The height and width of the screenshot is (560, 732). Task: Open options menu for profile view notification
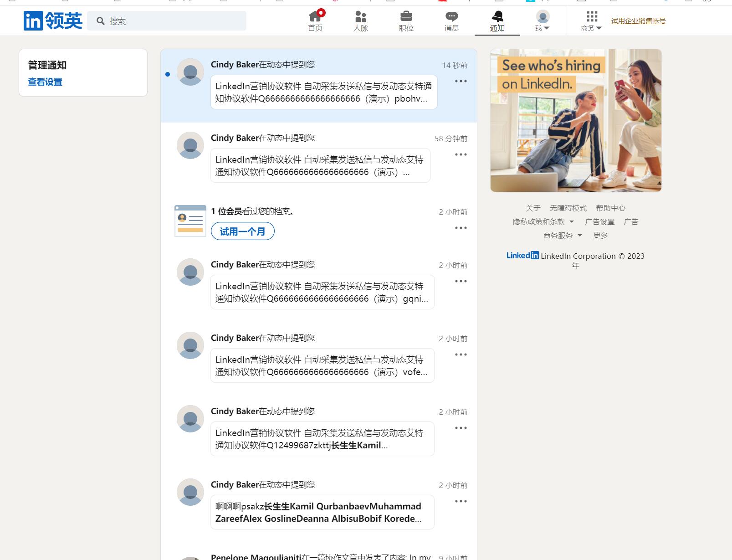pyautogui.click(x=461, y=228)
